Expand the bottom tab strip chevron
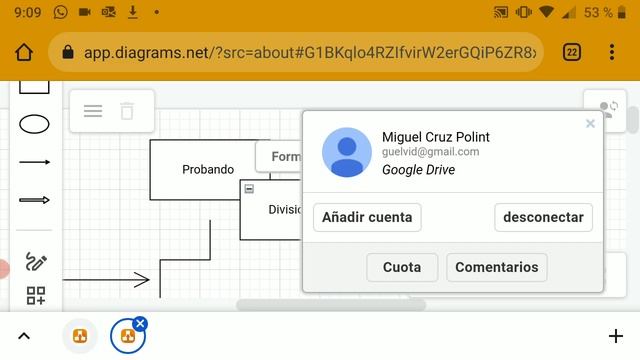Screen dimensions: 640x360 [24, 336]
